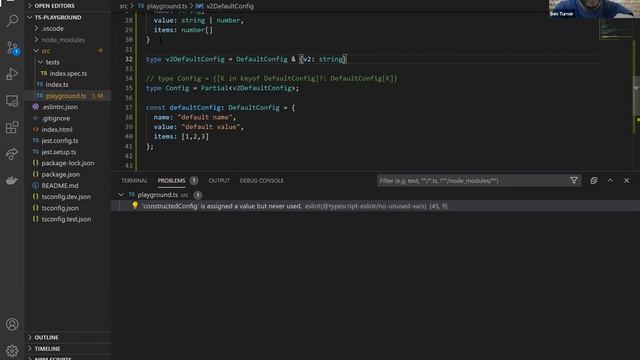Open jest.setup.ts file

click(x=59, y=152)
